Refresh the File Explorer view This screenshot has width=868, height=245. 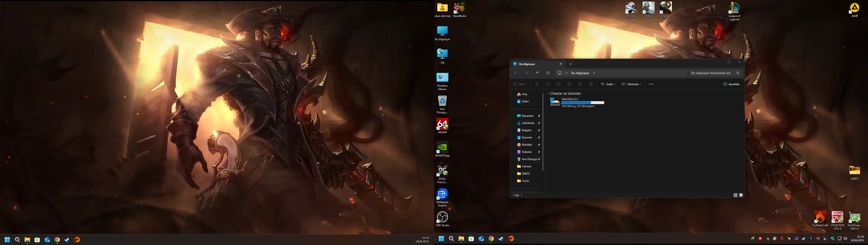(x=548, y=73)
